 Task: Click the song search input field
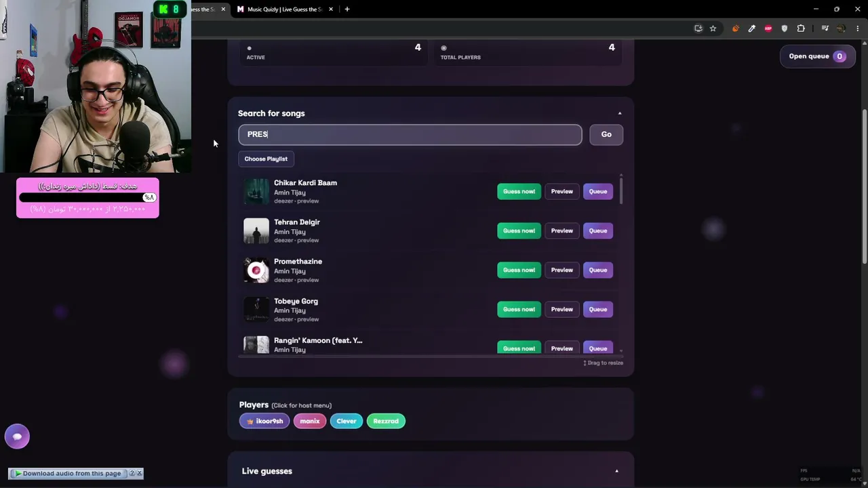[410, 134]
